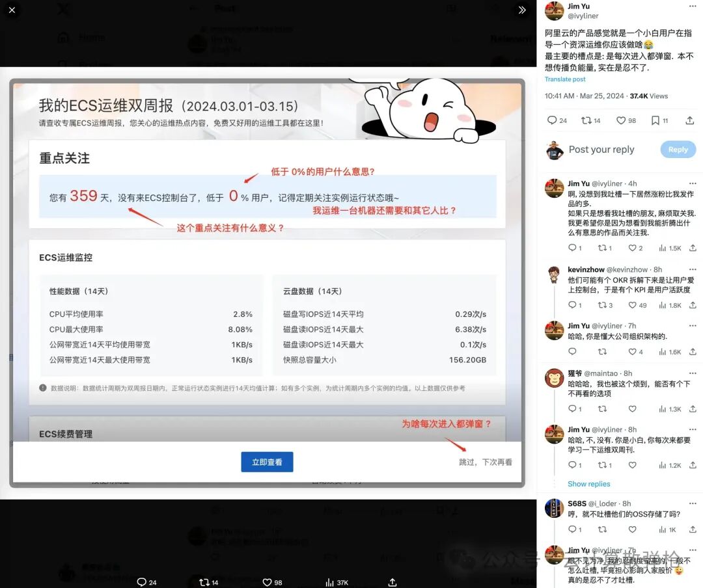Open the S68S @i_loder profile avatar

pos(554,508)
